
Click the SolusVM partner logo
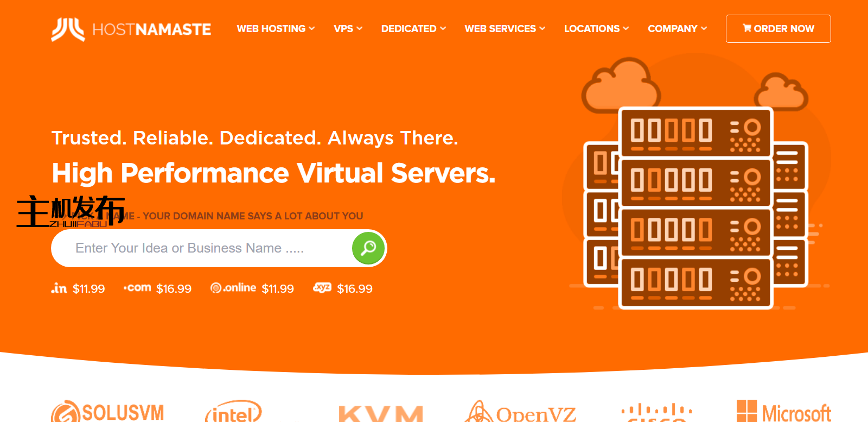coord(107,412)
